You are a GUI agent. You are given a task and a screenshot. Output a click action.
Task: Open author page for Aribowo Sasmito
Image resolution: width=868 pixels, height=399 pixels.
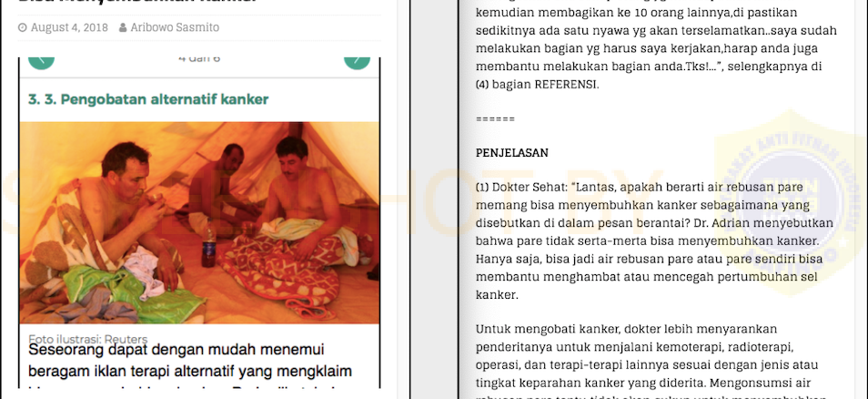click(x=175, y=27)
